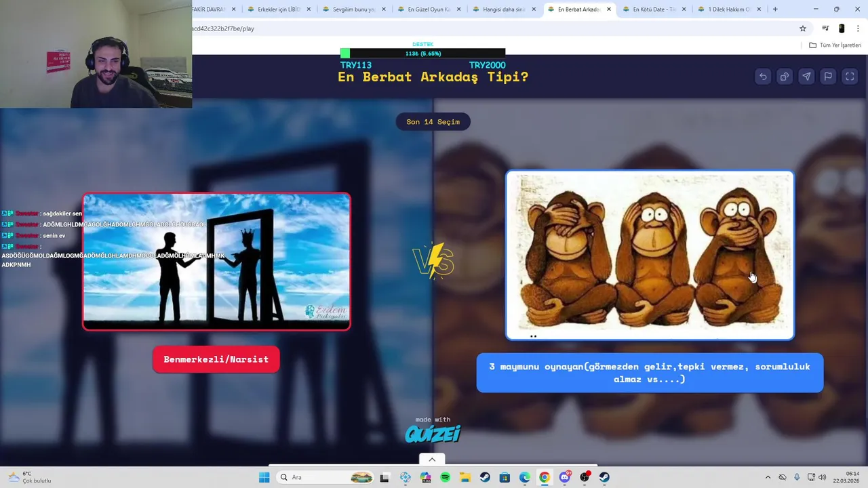Close the Sevgilim bunu yap tab

[384, 9]
